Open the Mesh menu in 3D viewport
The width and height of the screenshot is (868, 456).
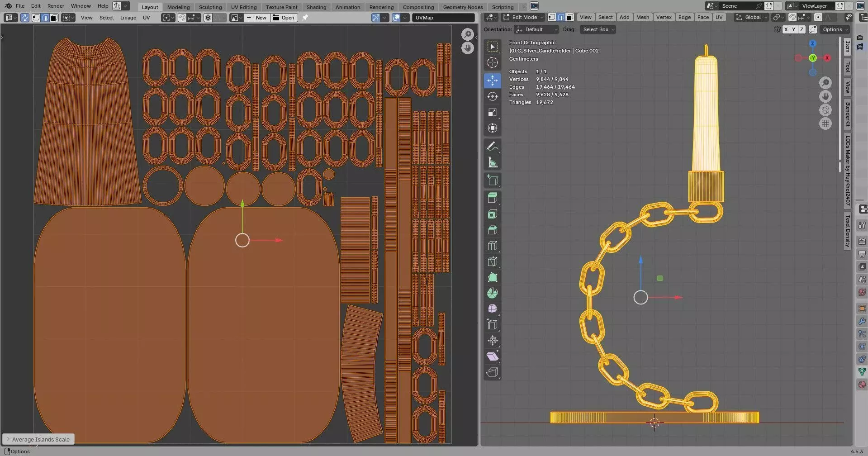pos(642,17)
